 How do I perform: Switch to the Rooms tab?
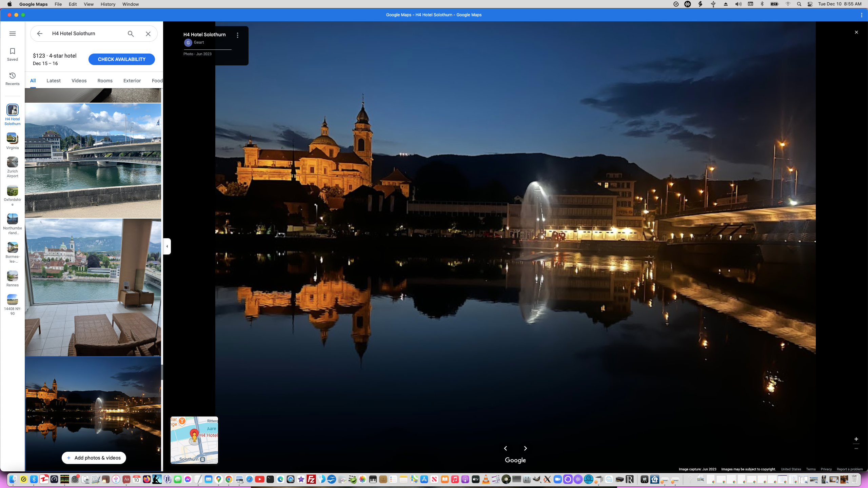pyautogui.click(x=105, y=81)
